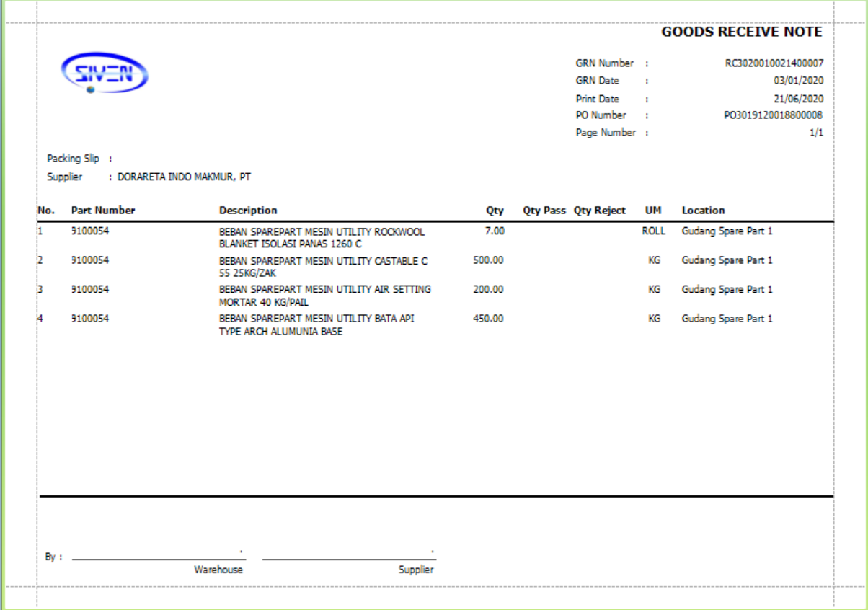The width and height of the screenshot is (868, 610).
Task: Select supplier name DORARETA INDO MAKMUR, PT
Action: coord(184,177)
